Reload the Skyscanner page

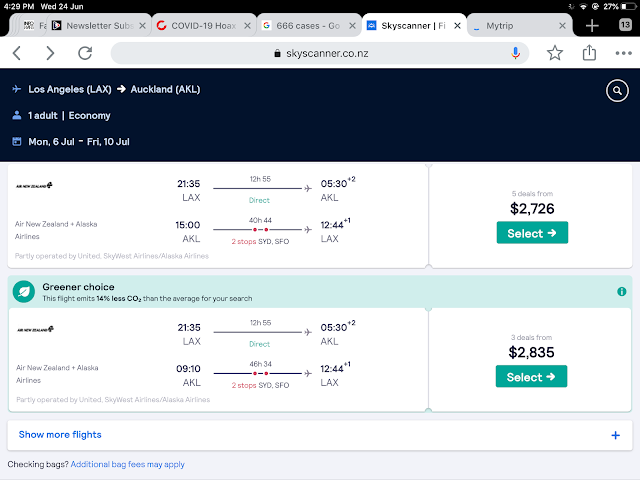tap(85, 53)
